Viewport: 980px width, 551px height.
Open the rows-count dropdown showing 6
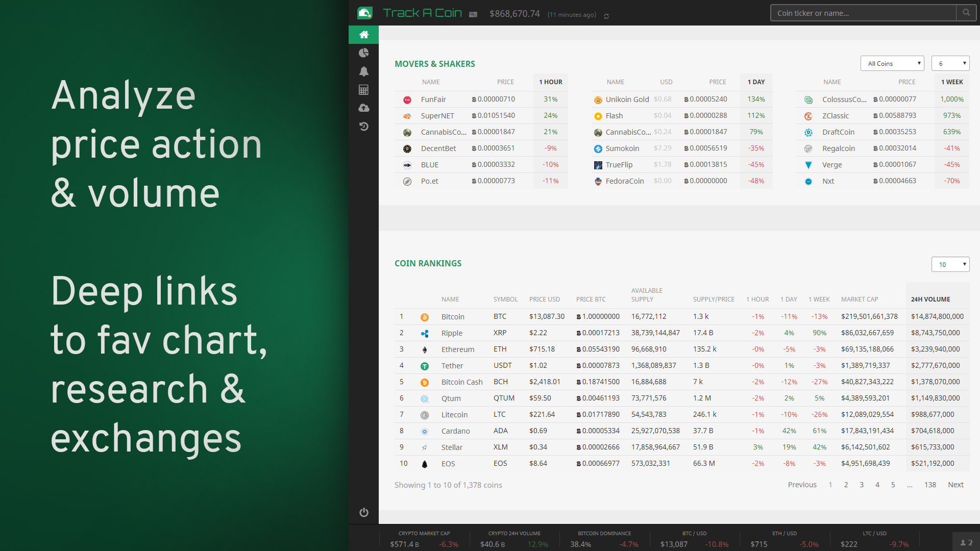click(x=950, y=63)
